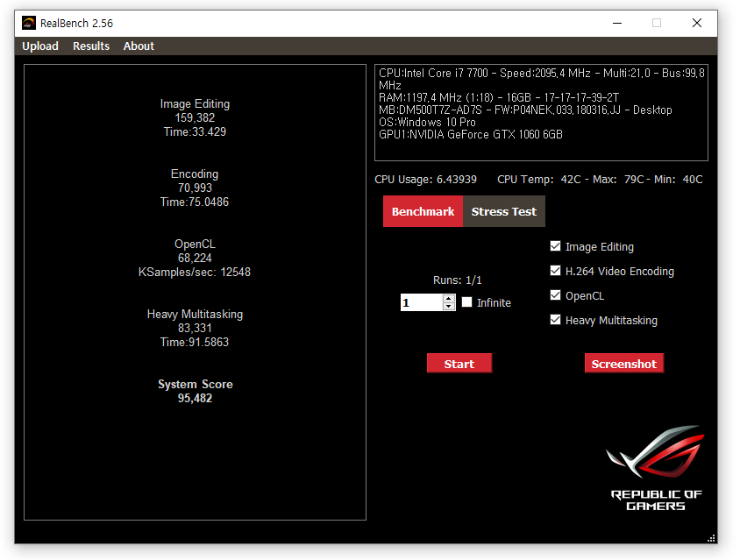
Task: Click the RAM:1197,4 MHz info line
Action: coord(498,98)
